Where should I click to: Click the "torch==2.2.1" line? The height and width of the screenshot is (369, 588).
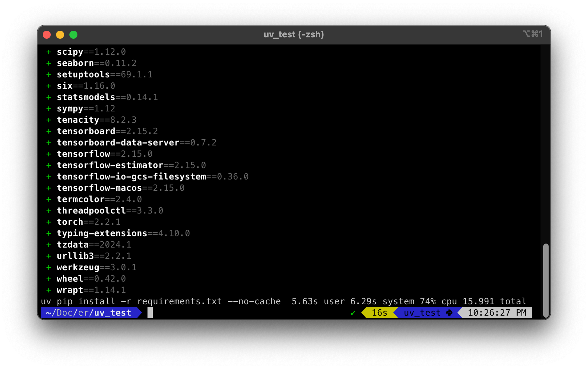83,222
